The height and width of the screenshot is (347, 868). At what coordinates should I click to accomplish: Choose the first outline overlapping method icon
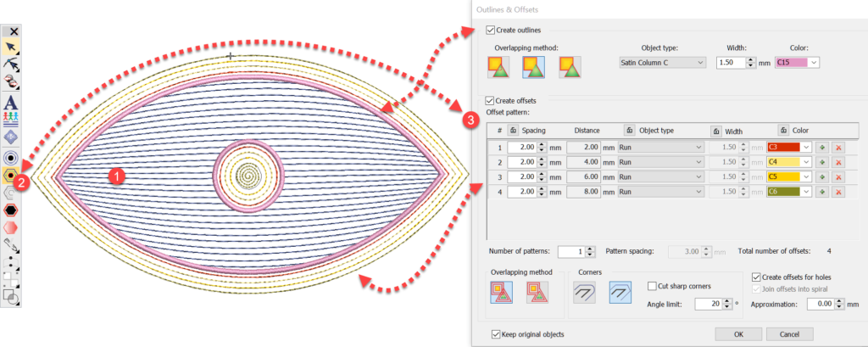[498, 64]
